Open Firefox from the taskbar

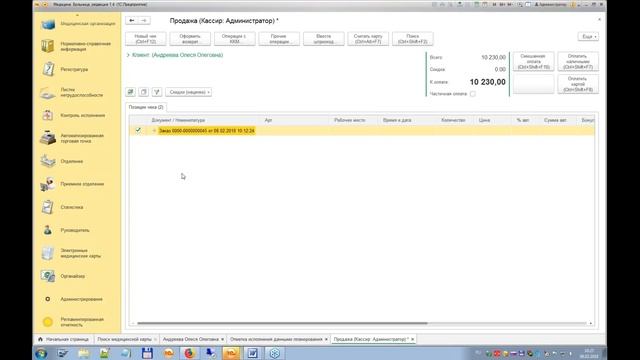tap(189, 353)
